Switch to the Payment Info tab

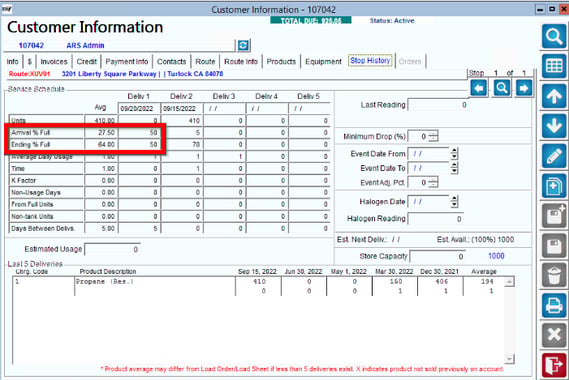[x=127, y=61]
